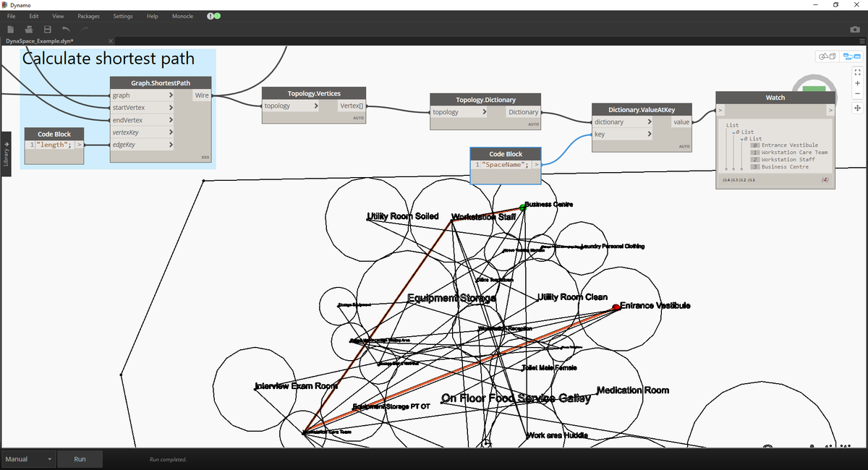This screenshot has width=868, height=470.
Task: Click Zoom to fit icon
Action: coord(857,72)
